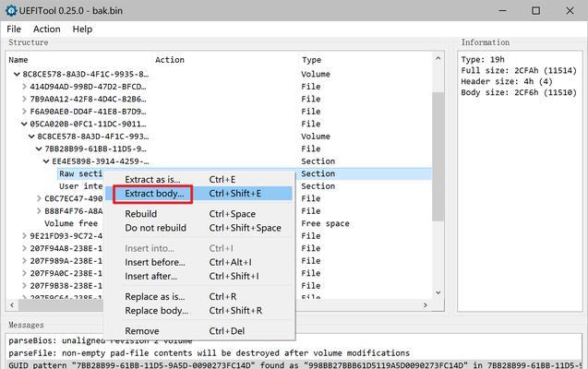Select the 7B9A0A12-42F8-4D4C-82B6 tree item

(x=88, y=99)
